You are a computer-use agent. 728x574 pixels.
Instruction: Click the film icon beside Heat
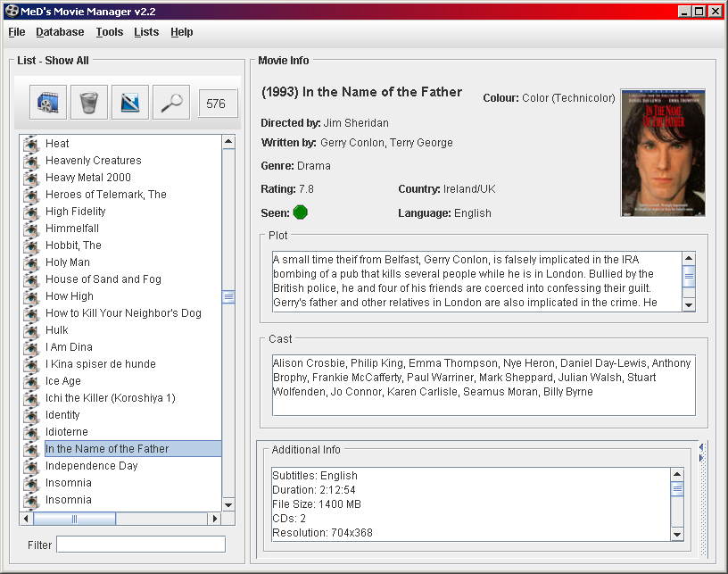31,144
